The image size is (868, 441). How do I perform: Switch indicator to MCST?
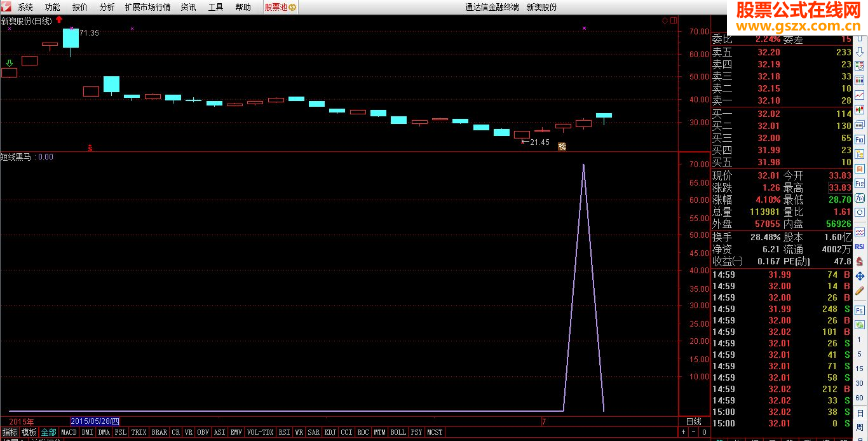[435, 432]
